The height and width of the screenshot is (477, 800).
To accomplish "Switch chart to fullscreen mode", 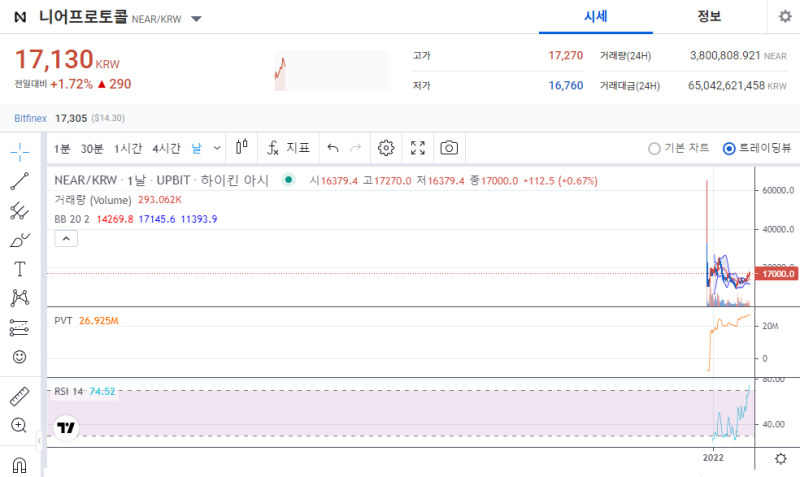I will pyautogui.click(x=418, y=148).
